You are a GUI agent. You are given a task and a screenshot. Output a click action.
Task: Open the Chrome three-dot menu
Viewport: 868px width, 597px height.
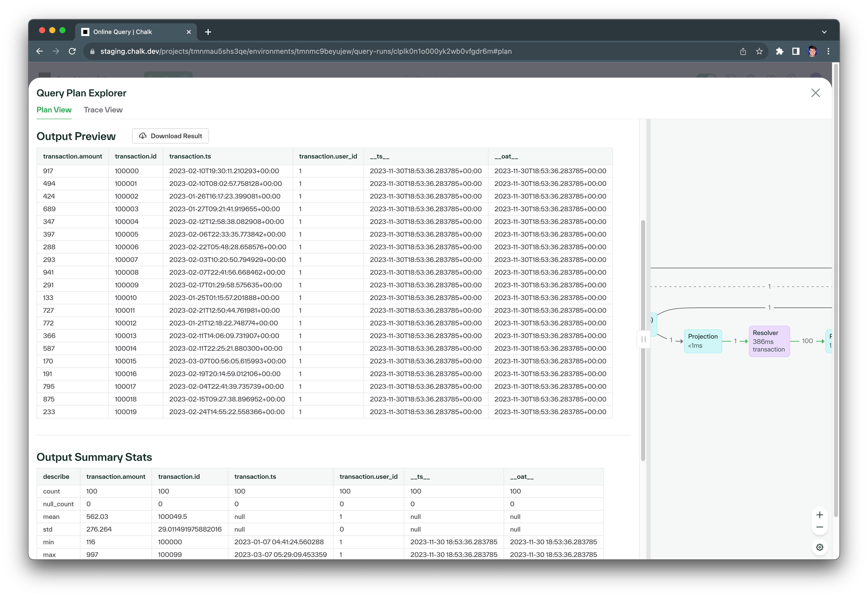pos(828,51)
